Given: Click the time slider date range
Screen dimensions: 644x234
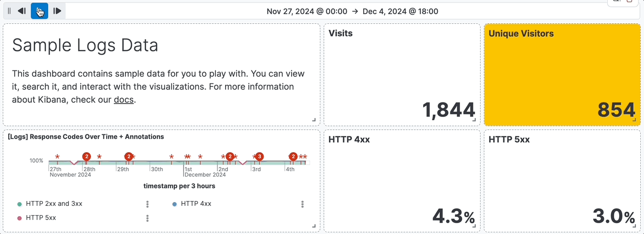Looking at the screenshot, I should tap(352, 11).
